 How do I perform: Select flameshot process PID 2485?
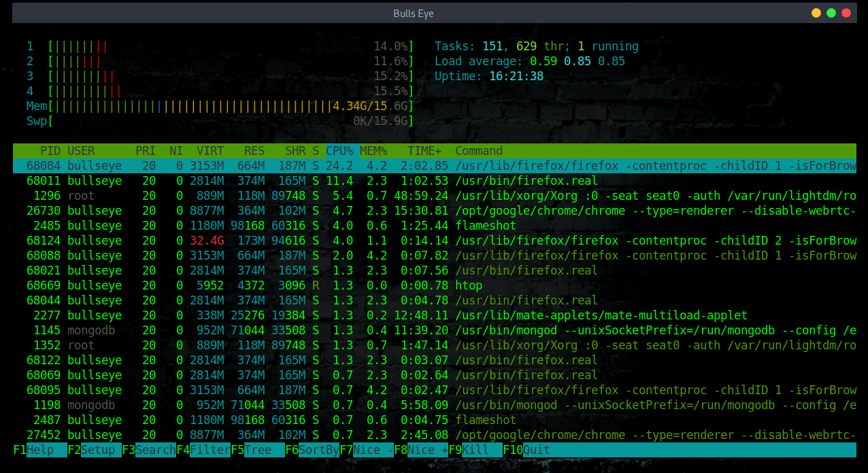point(435,226)
